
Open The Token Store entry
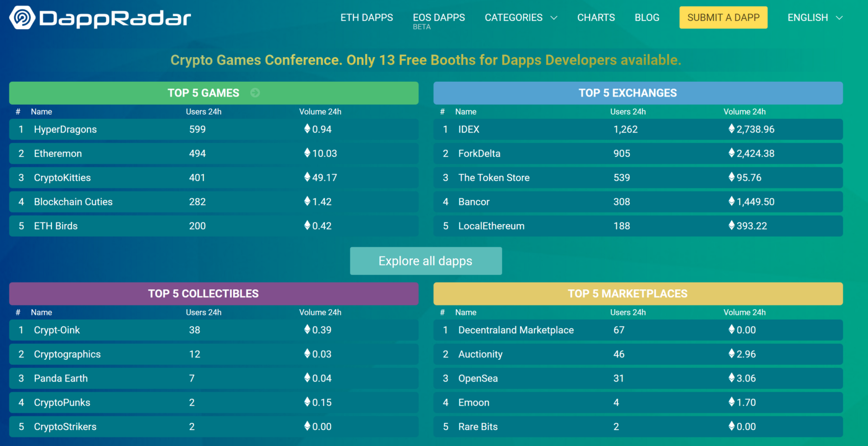[x=638, y=178]
